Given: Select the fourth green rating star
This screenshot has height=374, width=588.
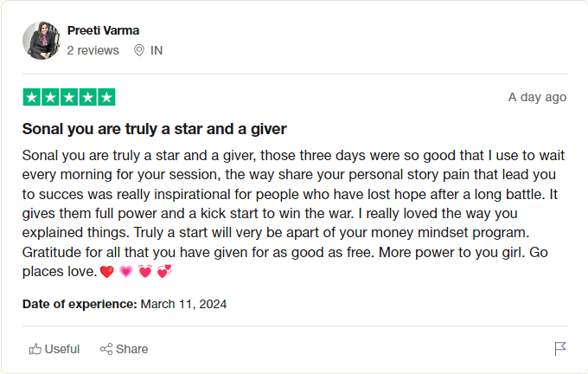Looking at the screenshot, I should pyautogui.click(x=87, y=97).
